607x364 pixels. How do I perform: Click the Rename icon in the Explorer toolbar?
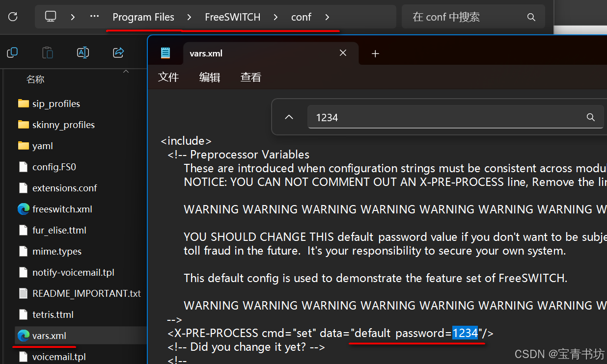[x=83, y=52]
